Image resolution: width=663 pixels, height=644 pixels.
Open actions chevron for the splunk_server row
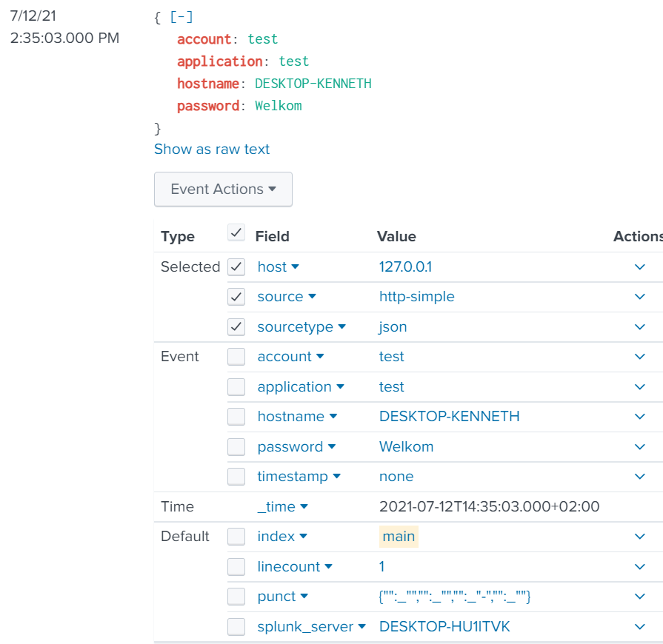(640, 627)
